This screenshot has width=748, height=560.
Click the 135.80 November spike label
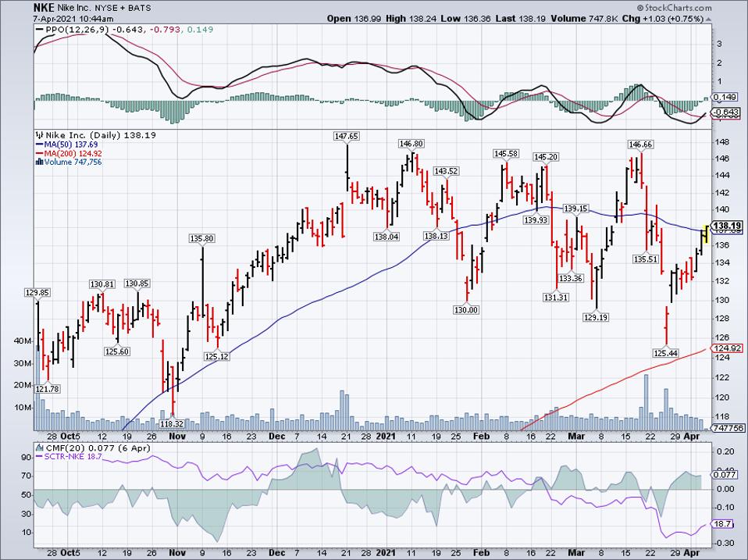tap(201, 238)
